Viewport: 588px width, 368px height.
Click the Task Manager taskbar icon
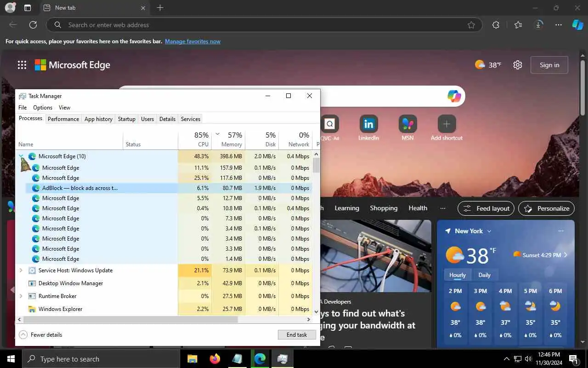[x=283, y=359]
